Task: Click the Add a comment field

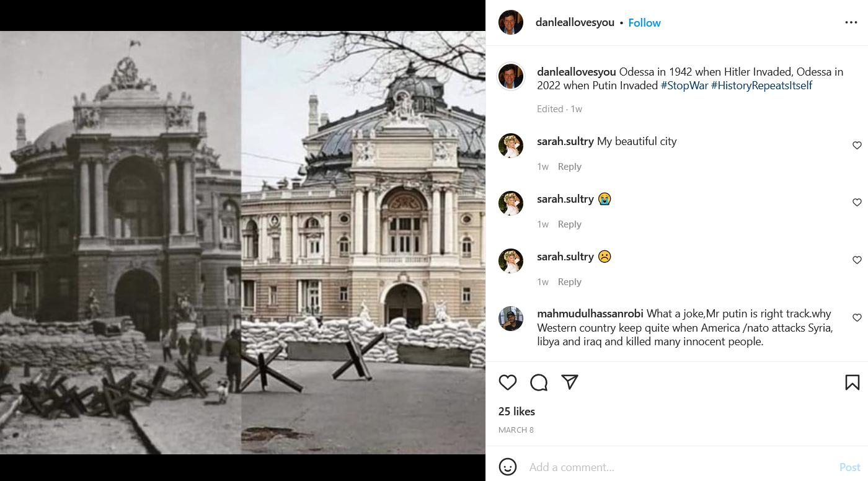Action: tap(676, 467)
